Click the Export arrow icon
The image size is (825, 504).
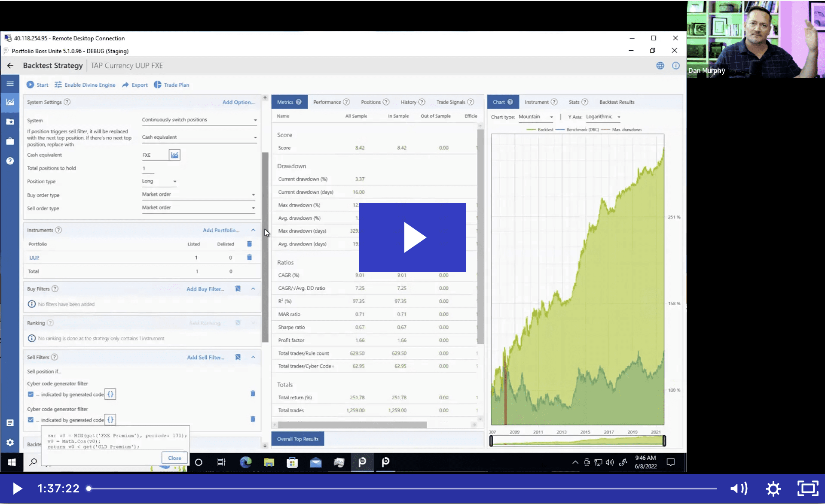tap(125, 85)
